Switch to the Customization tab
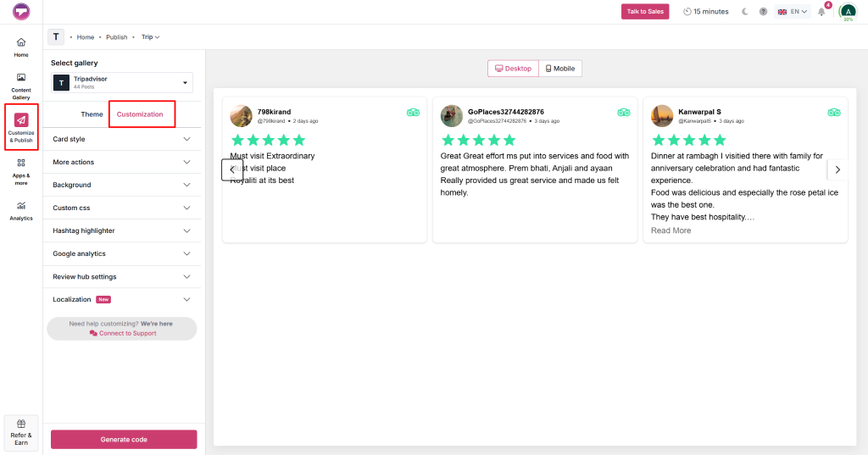Screen dimensions: 868x455 [140, 114]
